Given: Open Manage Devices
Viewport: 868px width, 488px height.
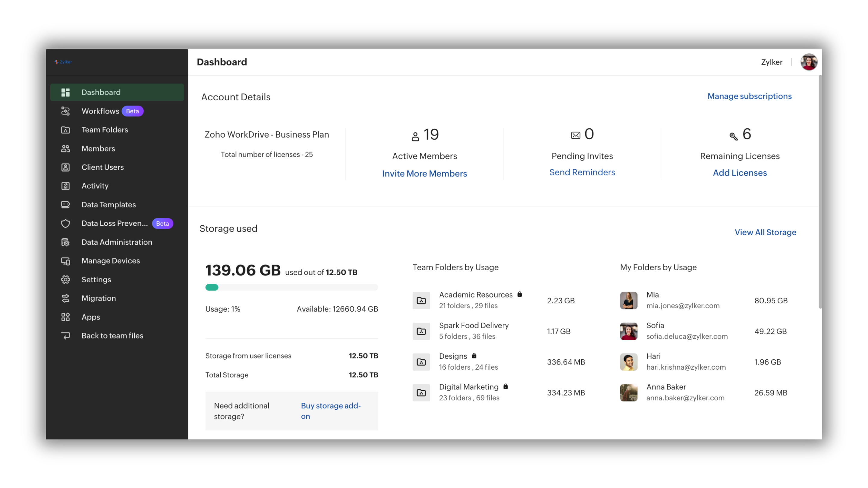Looking at the screenshot, I should pos(110,260).
